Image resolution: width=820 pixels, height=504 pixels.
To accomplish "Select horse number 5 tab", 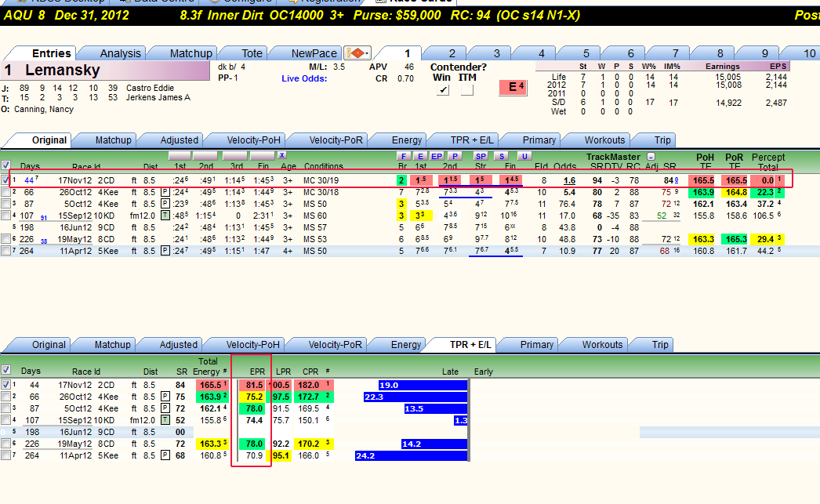I will (586, 53).
